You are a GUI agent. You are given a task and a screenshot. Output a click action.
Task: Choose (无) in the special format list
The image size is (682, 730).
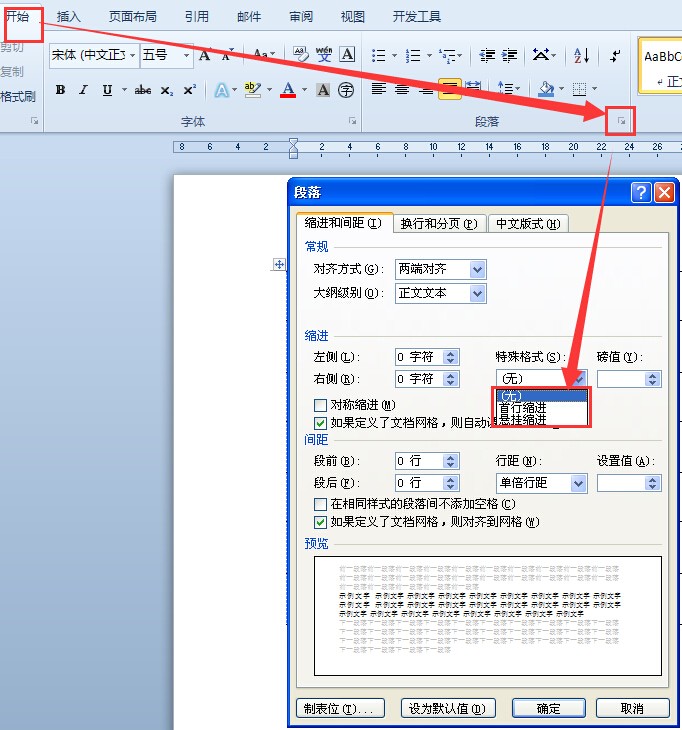pyautogui.click(x=541, y=396)
